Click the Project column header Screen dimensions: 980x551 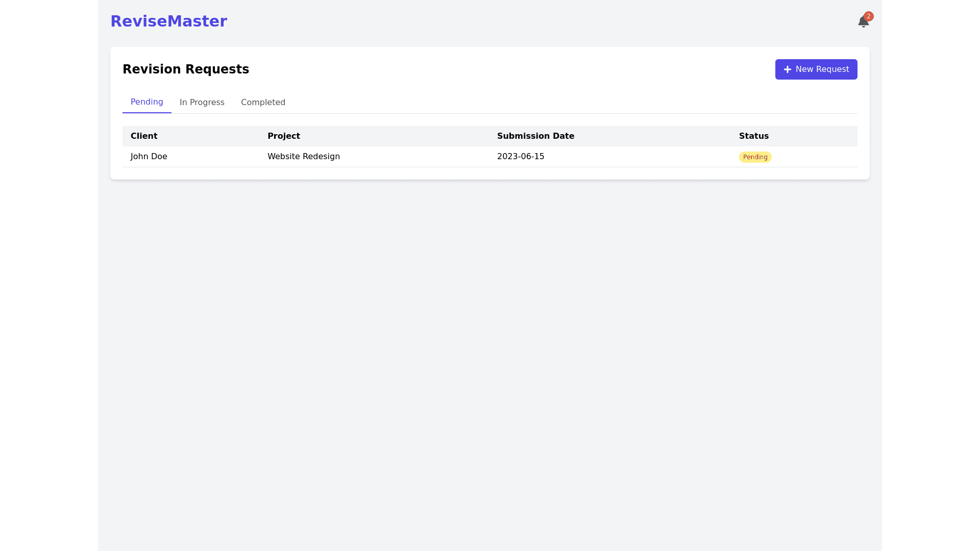[284, 136]
